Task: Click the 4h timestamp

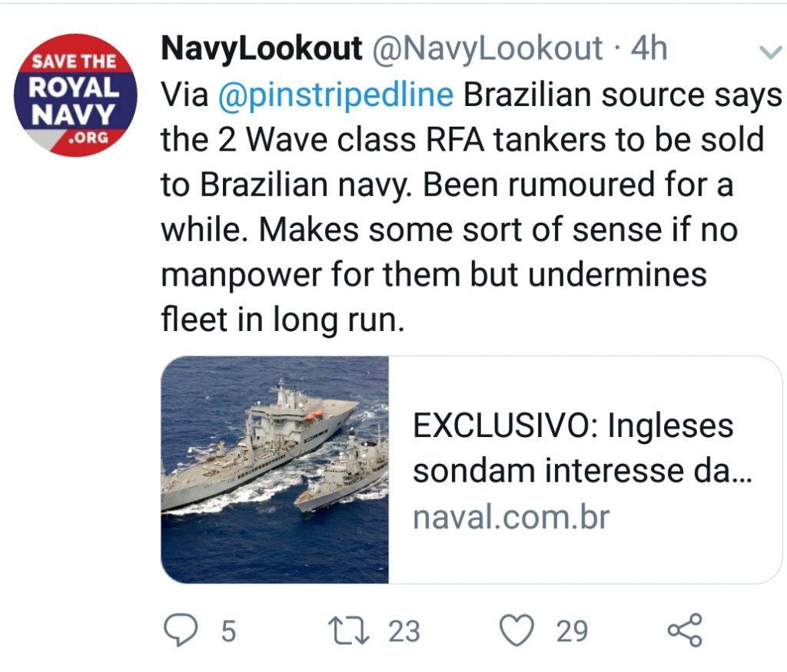Action: [649, 48]
